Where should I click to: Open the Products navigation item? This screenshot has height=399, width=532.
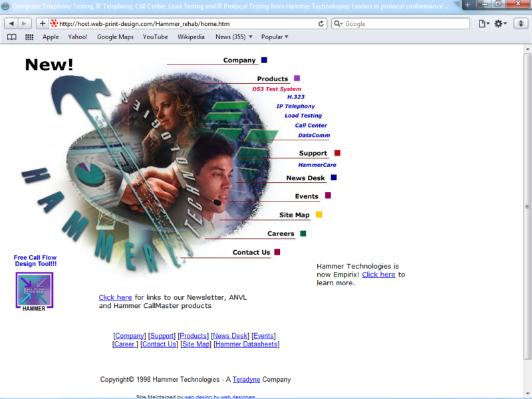pyautogui.click(x=273, y=79)
